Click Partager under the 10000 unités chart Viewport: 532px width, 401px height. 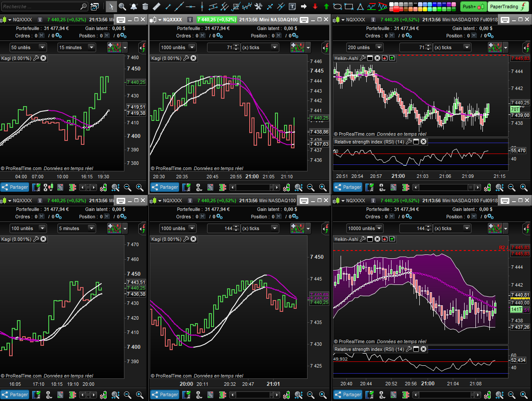pyautogui.click(x=348, y=394)
